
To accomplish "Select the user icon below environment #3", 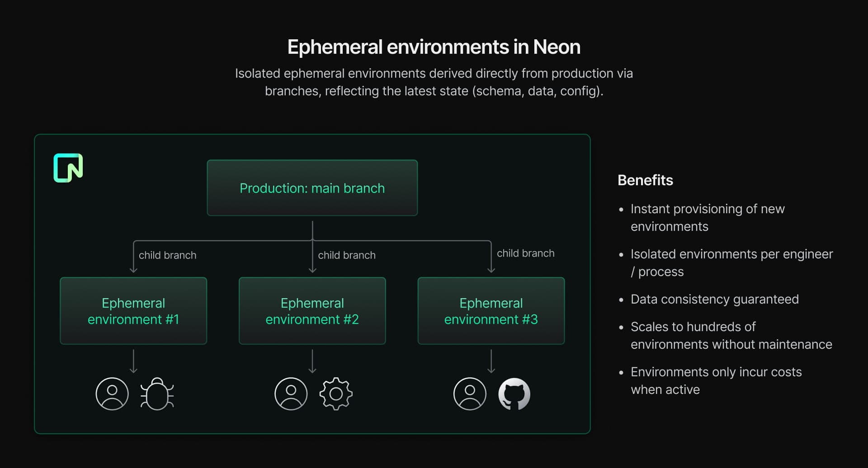I will [470, 394].
